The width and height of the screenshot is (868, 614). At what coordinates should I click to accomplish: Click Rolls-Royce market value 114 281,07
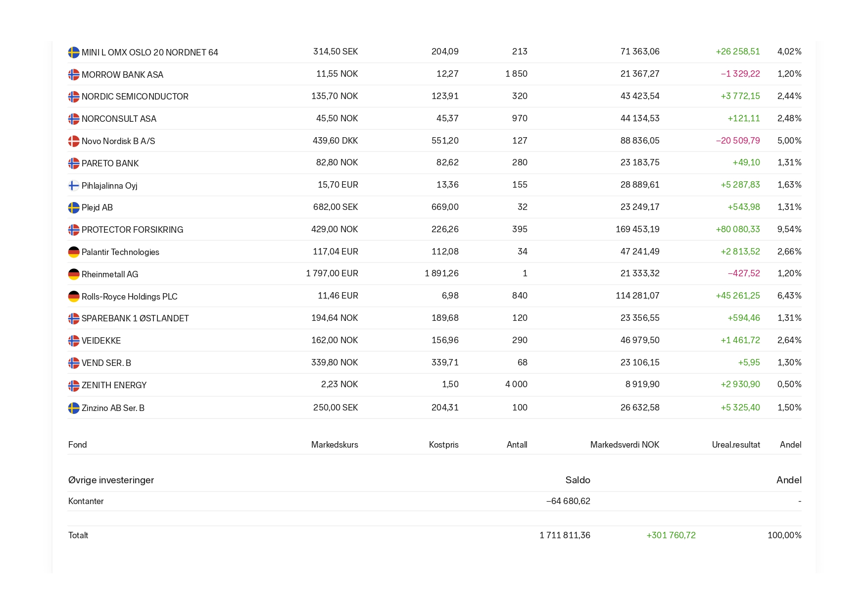(x=637, y=296)
